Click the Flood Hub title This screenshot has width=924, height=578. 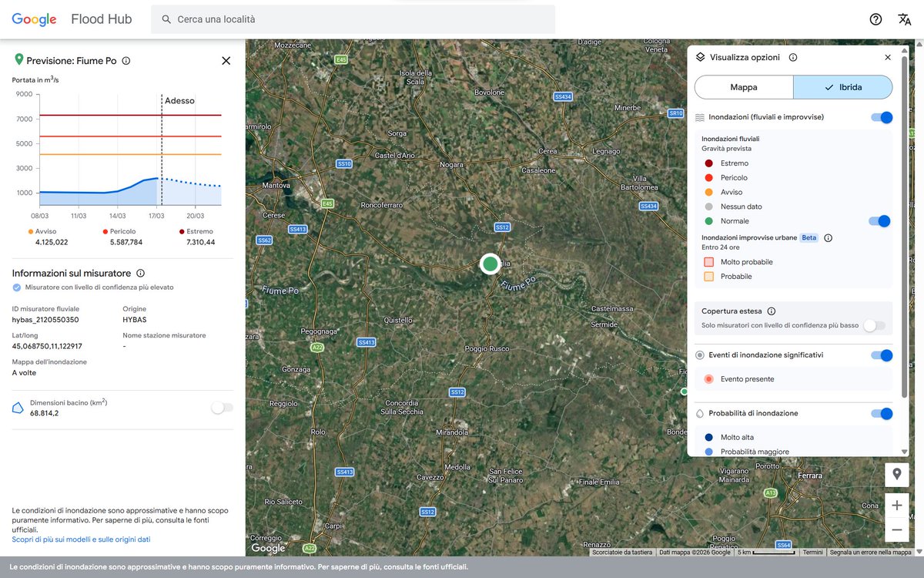(101, 19)
